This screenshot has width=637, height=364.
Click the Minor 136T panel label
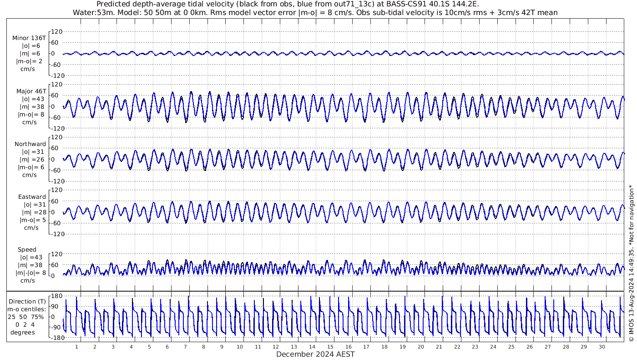(29, 38)
